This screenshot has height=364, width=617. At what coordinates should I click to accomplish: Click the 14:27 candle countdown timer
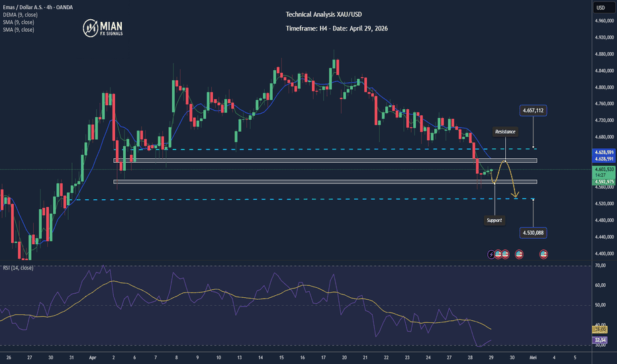point(600,175)
